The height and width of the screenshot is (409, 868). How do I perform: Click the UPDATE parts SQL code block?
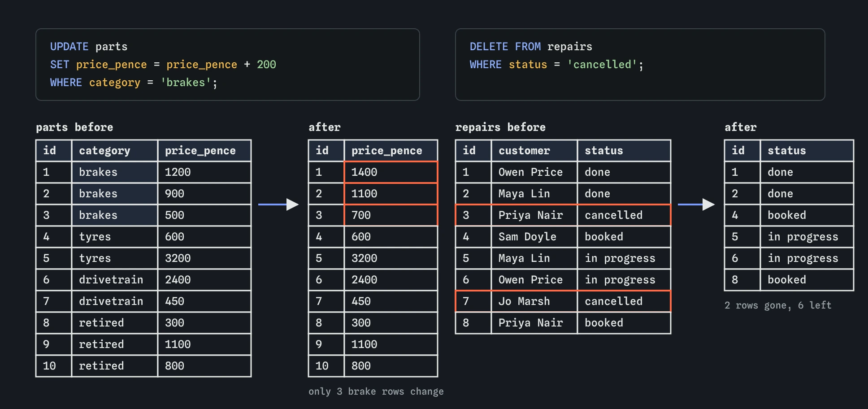click(228, 65)
